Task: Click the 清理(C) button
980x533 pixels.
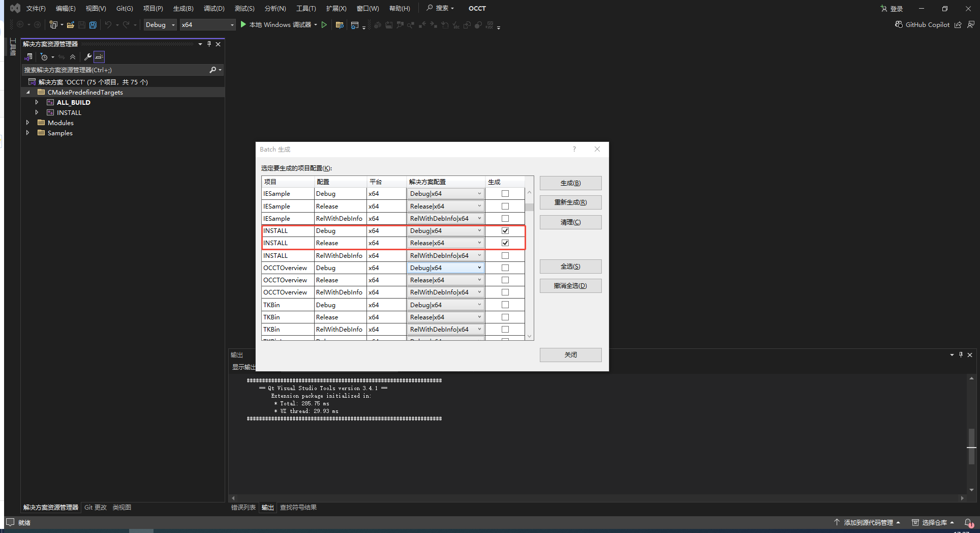Action: pyautogui.click(x=570, y=222)
